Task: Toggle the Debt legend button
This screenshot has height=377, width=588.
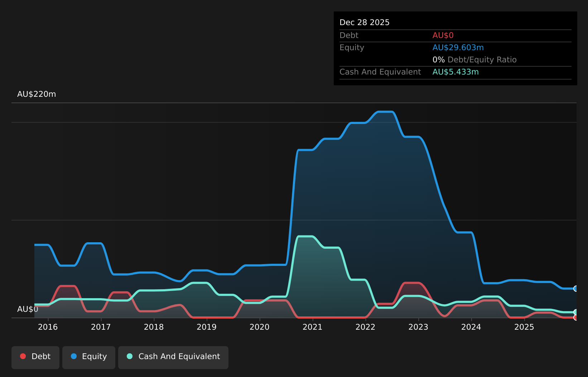Action: point(35,357)
